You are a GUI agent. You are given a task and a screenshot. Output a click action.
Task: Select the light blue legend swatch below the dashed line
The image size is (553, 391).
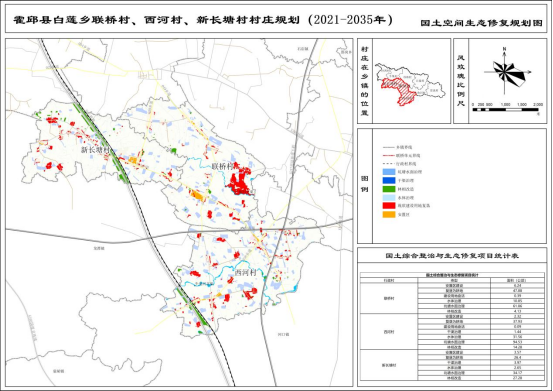coord(389,172)
